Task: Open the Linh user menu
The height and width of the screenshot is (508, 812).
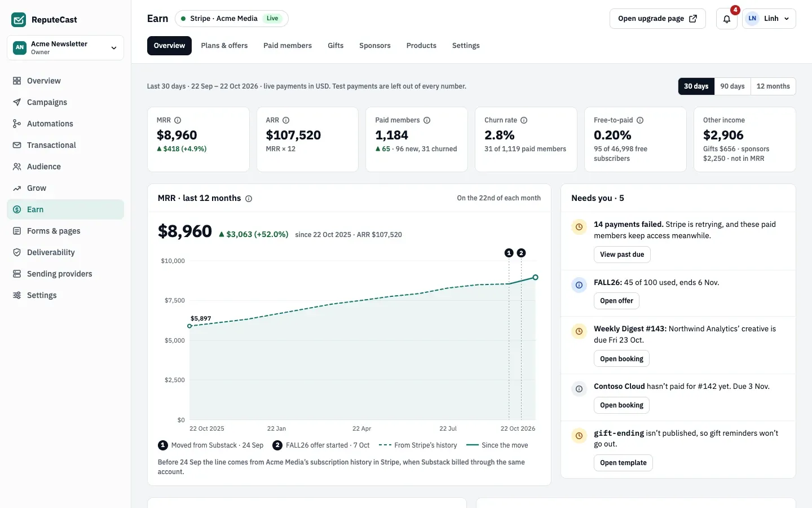Action: tap(769, 19)
